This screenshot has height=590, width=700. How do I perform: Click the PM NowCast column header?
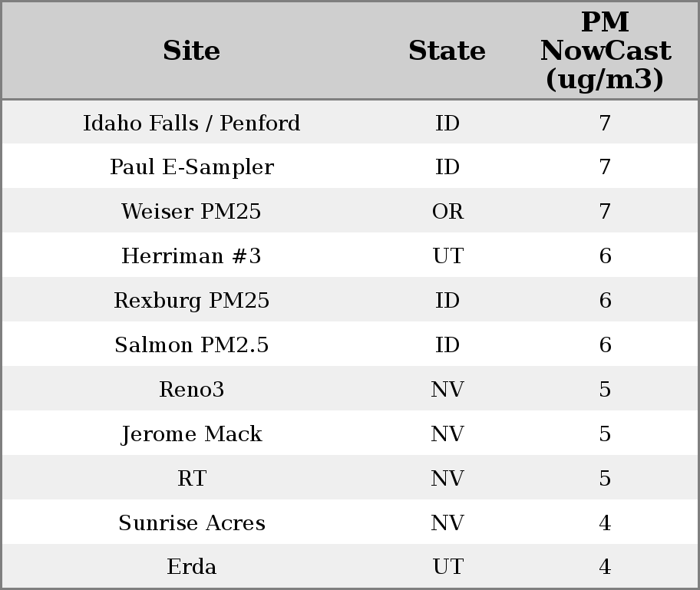click(x=605, y=51)
